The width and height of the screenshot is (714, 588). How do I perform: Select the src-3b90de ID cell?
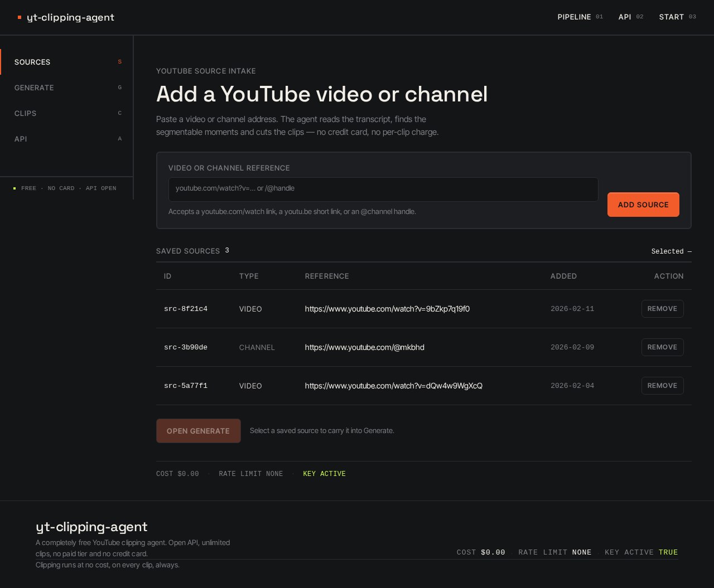coord(186,347)
